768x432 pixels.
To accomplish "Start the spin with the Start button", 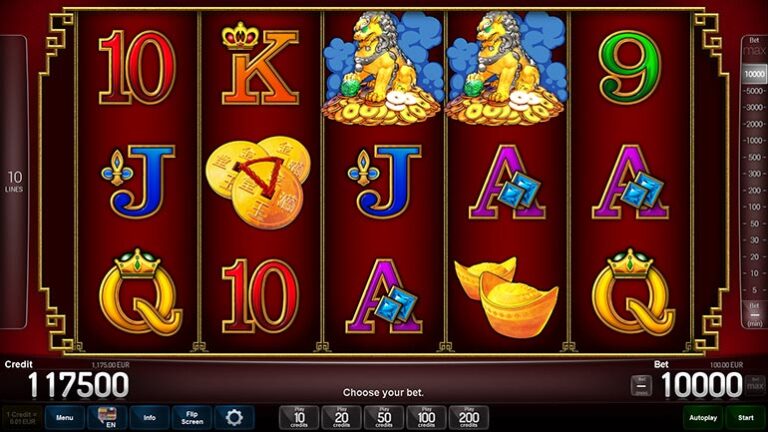I will [745, 418].
